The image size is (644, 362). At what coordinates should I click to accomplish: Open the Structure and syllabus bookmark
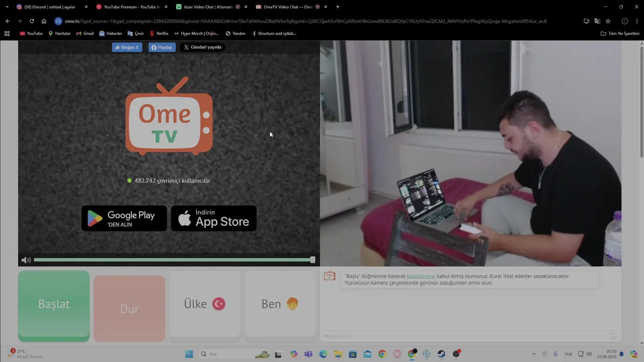click(x=274, y=34)
